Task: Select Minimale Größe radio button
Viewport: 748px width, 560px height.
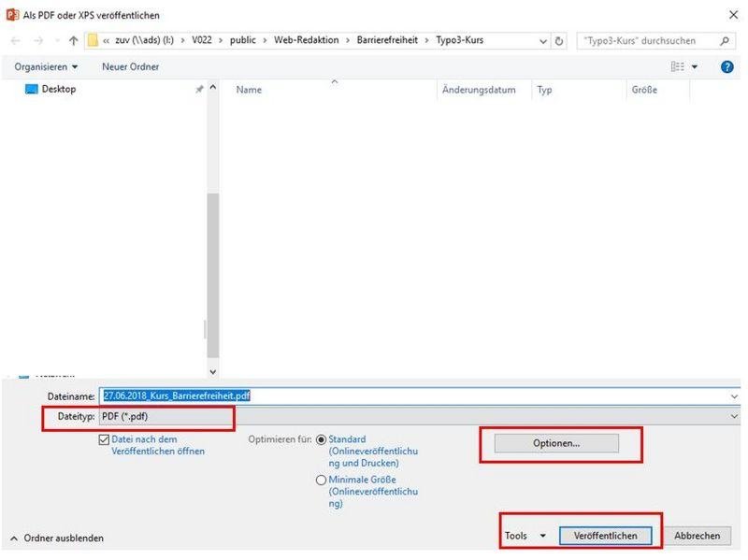Action: click(x=321, y=480)
